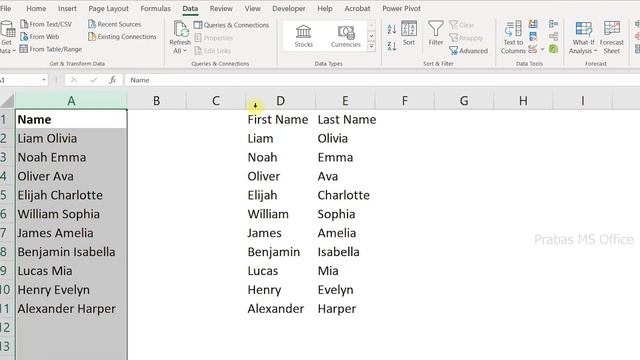Select cell with Elijah Charlotte
Screen dimensions: 640x360
coord(71,195)
